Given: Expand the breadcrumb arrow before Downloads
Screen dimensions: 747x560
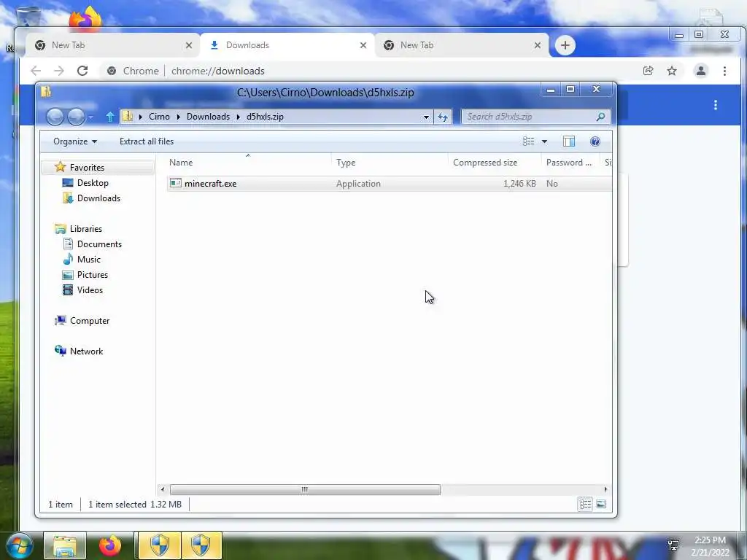Looking at the screenshot, I should pyautogui.click(x=178, y=117).
